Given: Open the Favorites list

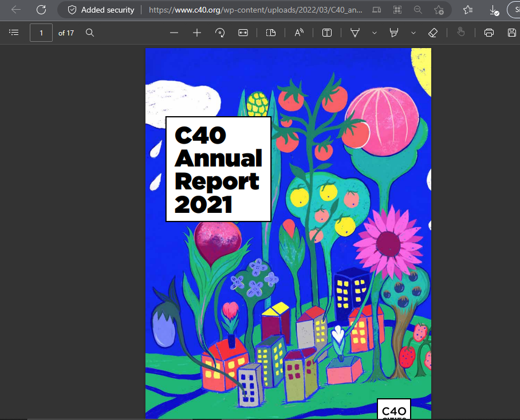Looking at the screenshot, I should [x=468, y=10].
